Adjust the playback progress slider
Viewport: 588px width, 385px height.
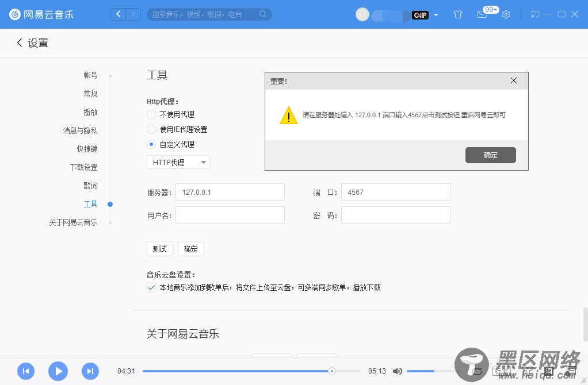(251, 371)
